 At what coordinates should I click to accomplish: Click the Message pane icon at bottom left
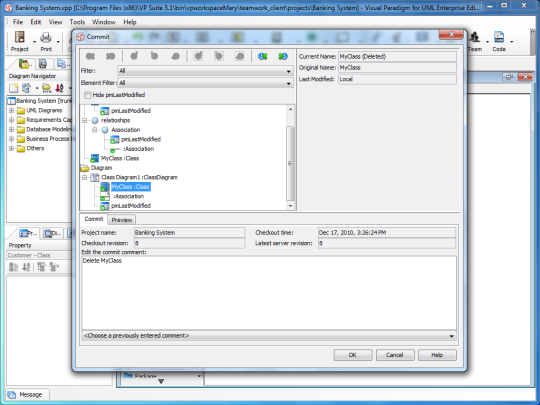point(12,395)
